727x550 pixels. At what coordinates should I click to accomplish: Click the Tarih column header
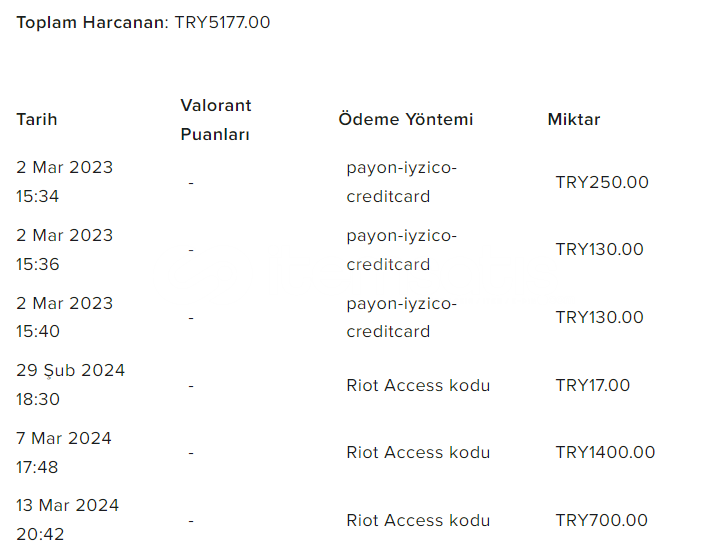(37, 119)
